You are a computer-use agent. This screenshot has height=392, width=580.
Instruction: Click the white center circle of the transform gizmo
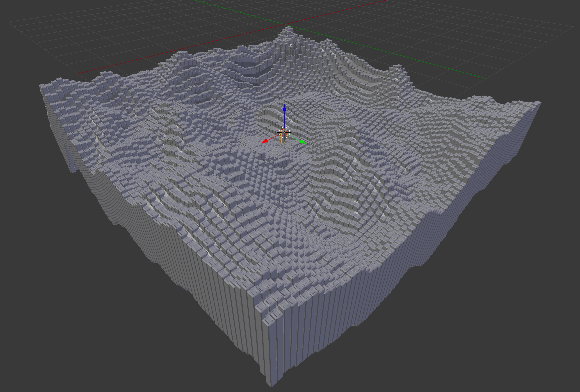[x=284, y=132]
